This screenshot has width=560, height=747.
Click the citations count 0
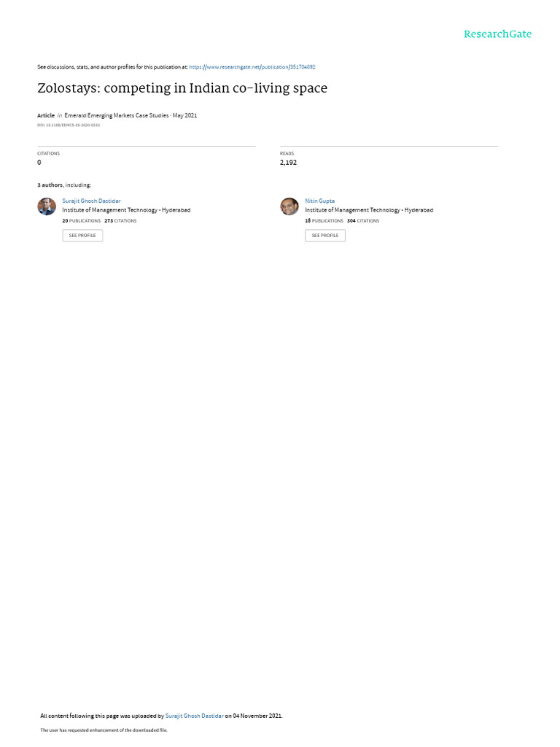(39, 163)
